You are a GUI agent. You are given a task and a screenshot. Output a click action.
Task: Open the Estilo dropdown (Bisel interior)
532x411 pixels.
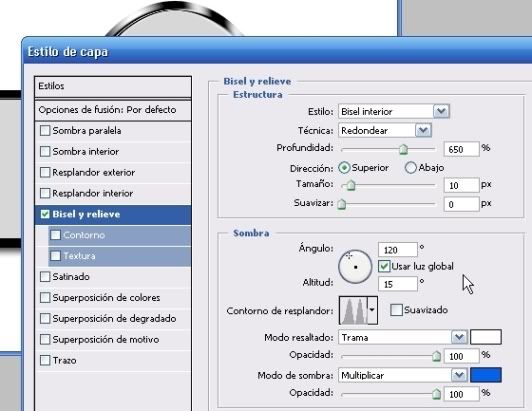click(394, 111)
